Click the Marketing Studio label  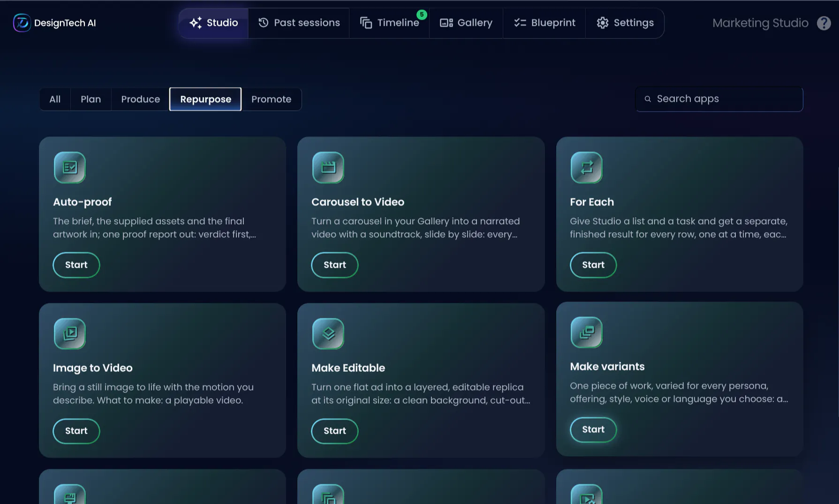pyautogui.click(x=760, y=23)
